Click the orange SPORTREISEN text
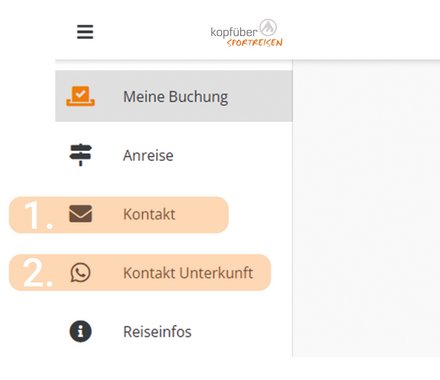The image size is (440, 380). [x=255, y=43]
